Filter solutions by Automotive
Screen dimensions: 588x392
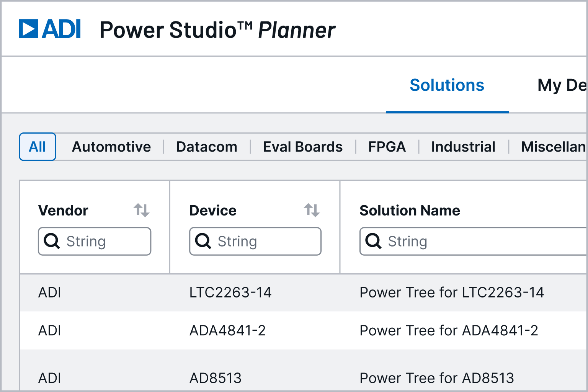tap(111, 147)
